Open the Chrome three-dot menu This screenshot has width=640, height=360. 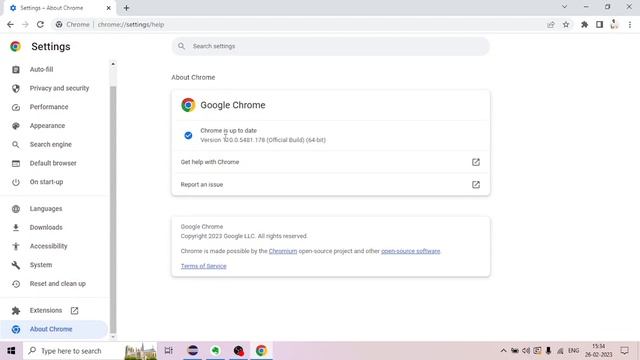click(x=630, y=24)
